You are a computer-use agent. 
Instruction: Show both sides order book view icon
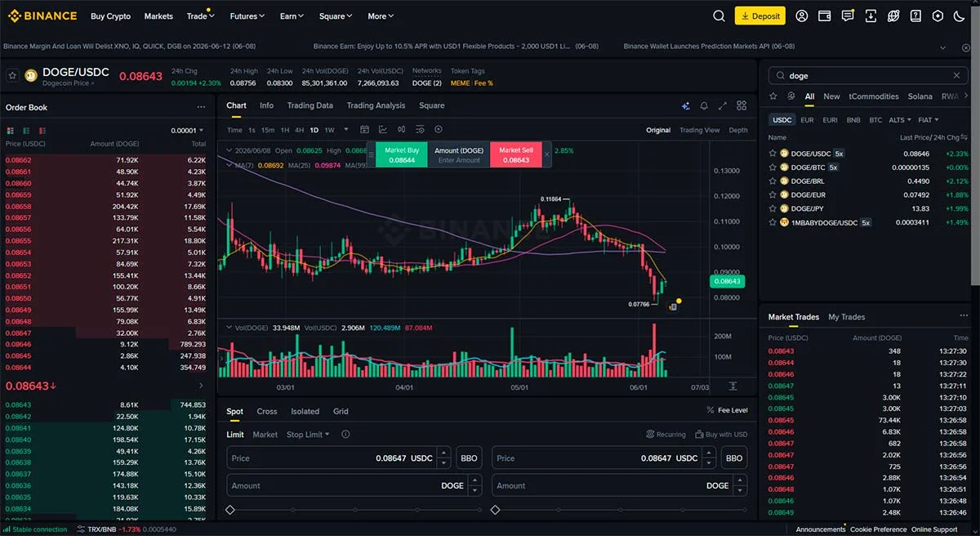coord(11,130)
